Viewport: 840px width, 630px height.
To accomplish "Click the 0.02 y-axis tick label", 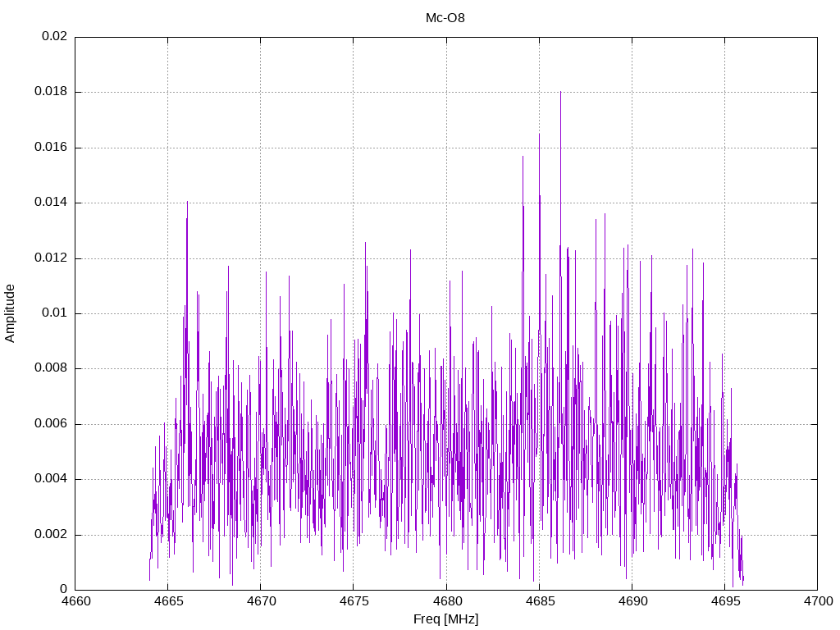I will (x=55, y=36).
